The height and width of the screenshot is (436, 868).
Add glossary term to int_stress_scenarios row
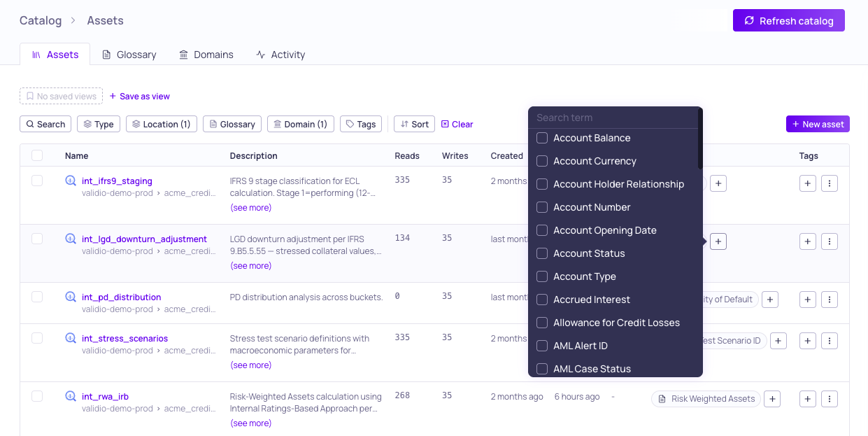pyautogui.click(x=778, y=341)
